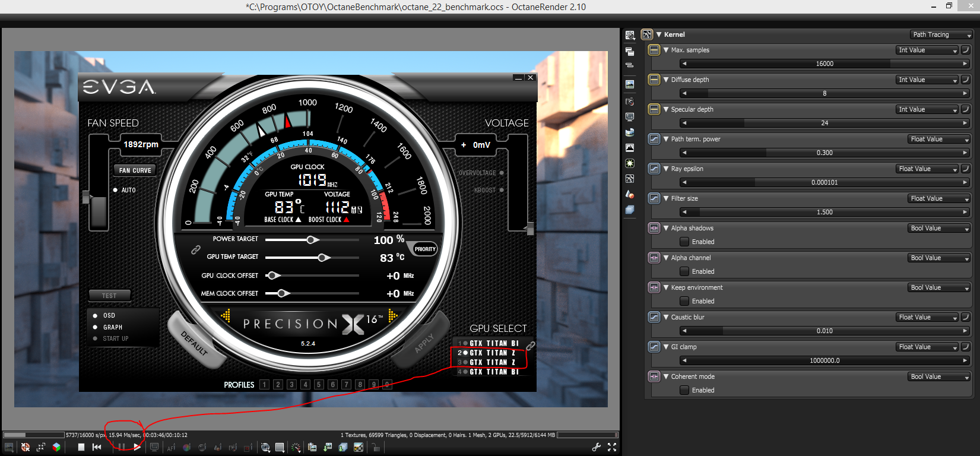This screenshot has width=980, height=456.
Task: Click the sun-star icon in the vertical sidebar
Action: [x=630, y=163]
